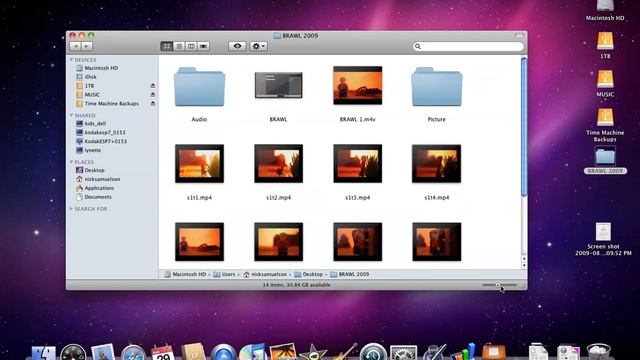Click the scroll up arrow
The height and width of the screenshot is (360, 640).
[x=524, y=259]
